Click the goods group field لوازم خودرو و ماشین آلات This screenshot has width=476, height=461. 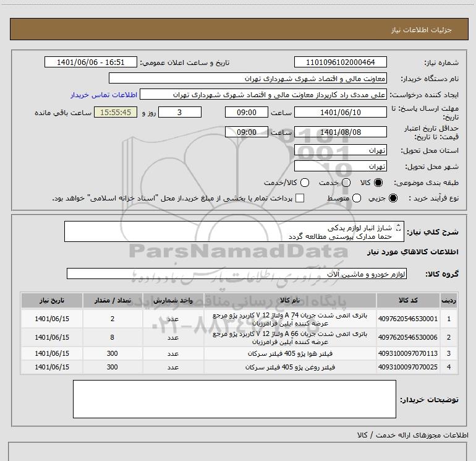pyautogui.click(x=237, y=274)
